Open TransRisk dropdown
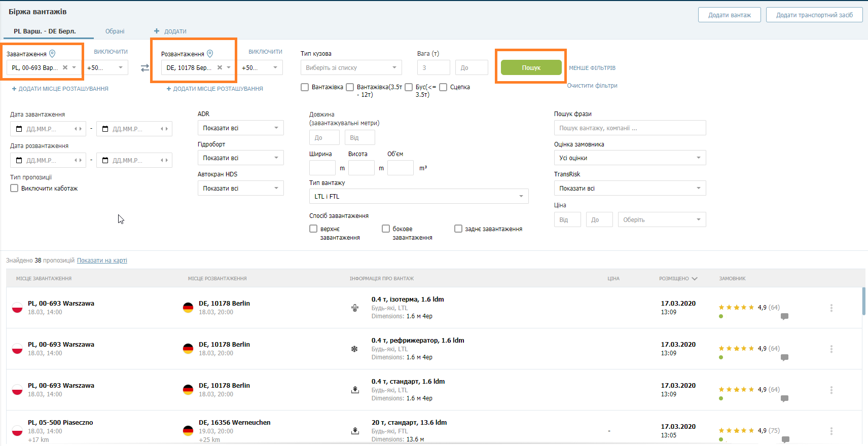This screenshot has width=868, height=446. [630, 188]
